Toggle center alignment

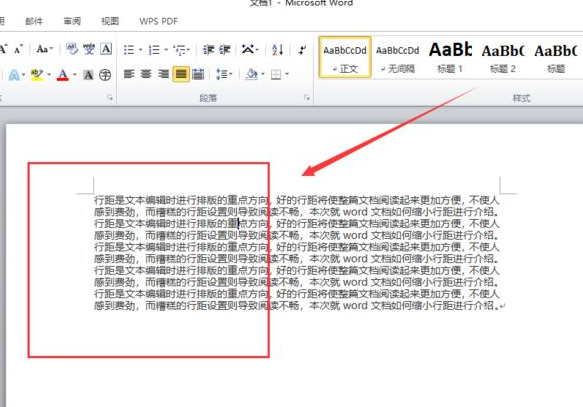tap(146, 74)
